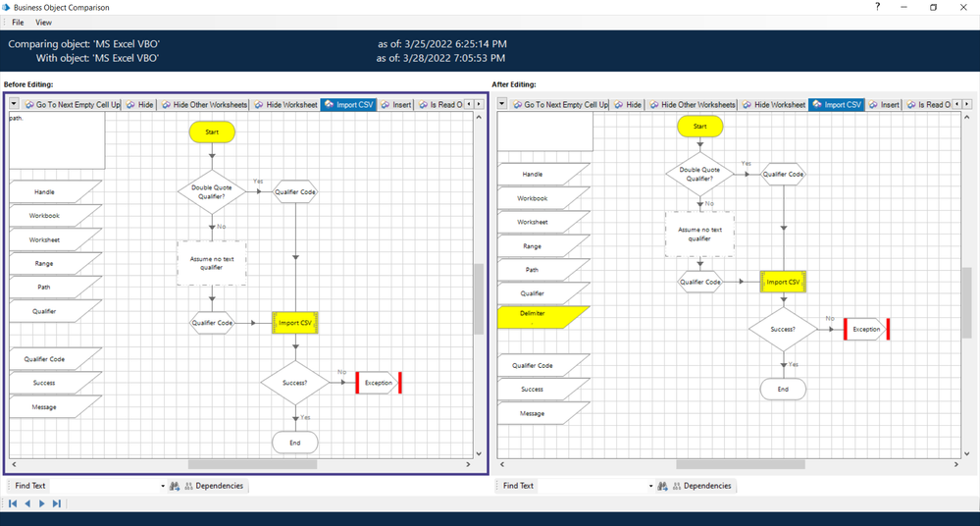Viewport: 980px width, 526px height.
Task: Open Before Editing tab list dropdown
Action: tap(14, 104)
